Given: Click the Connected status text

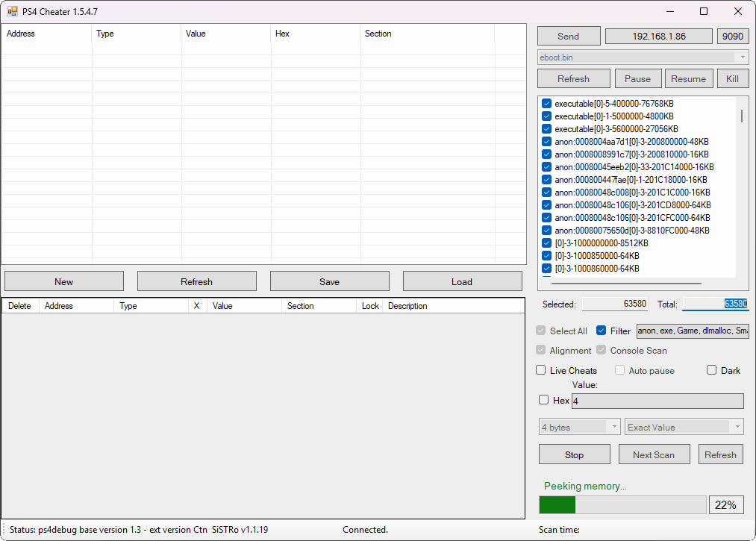Looking at the screenshot, I should (x=366, y=529).
